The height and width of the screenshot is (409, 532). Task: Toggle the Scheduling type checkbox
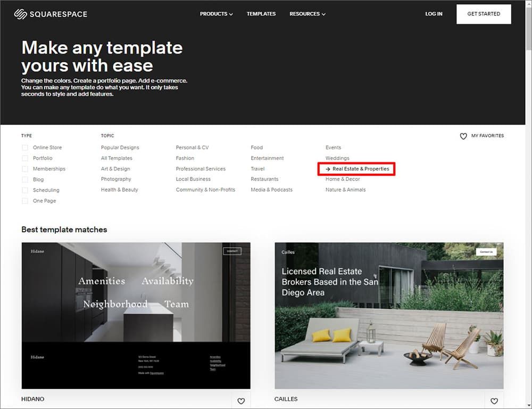[x=25, y=190]
